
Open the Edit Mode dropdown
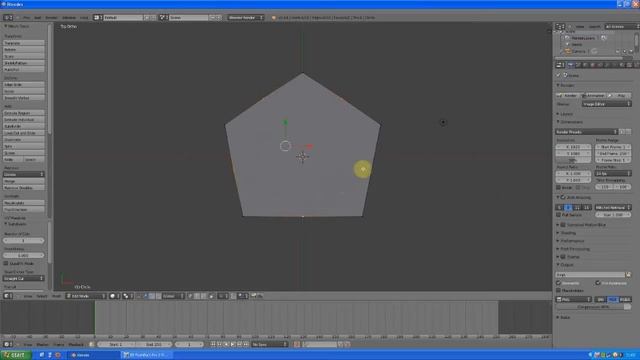[86, 296]
